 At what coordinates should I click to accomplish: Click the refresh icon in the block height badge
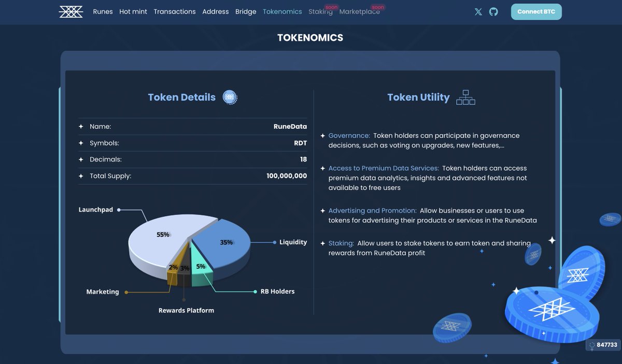point(592,345)
